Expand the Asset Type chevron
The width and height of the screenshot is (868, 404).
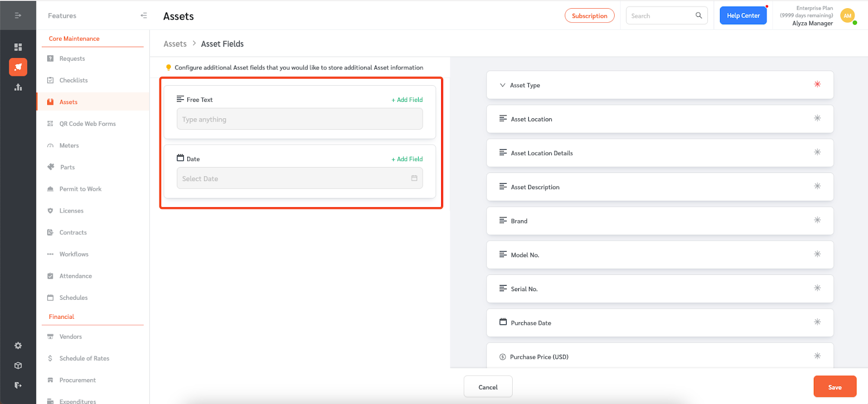502,85
